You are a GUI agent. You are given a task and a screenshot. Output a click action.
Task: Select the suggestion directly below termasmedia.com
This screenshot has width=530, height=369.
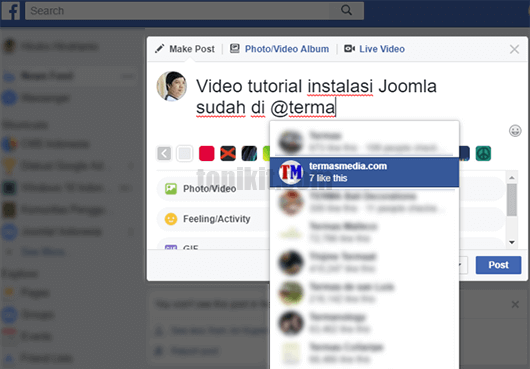364,202
